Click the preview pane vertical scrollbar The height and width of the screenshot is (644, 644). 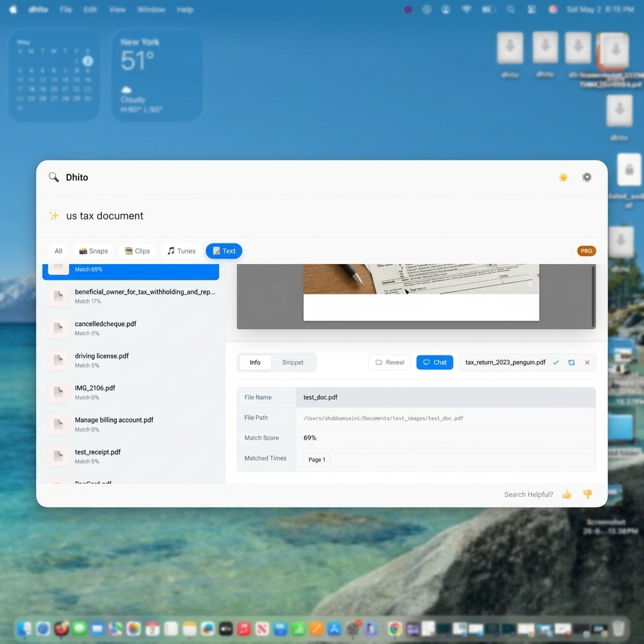click(593, 297)
